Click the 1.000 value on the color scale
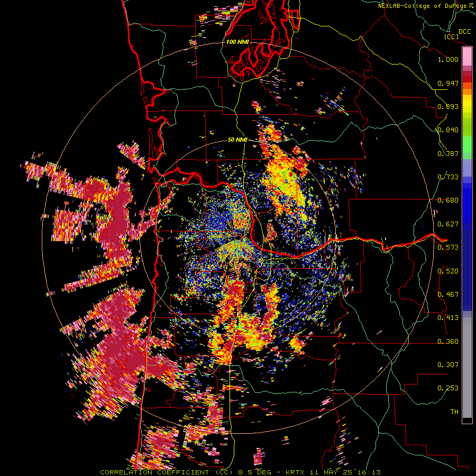 pyautogui.click(x=448, y=59)
